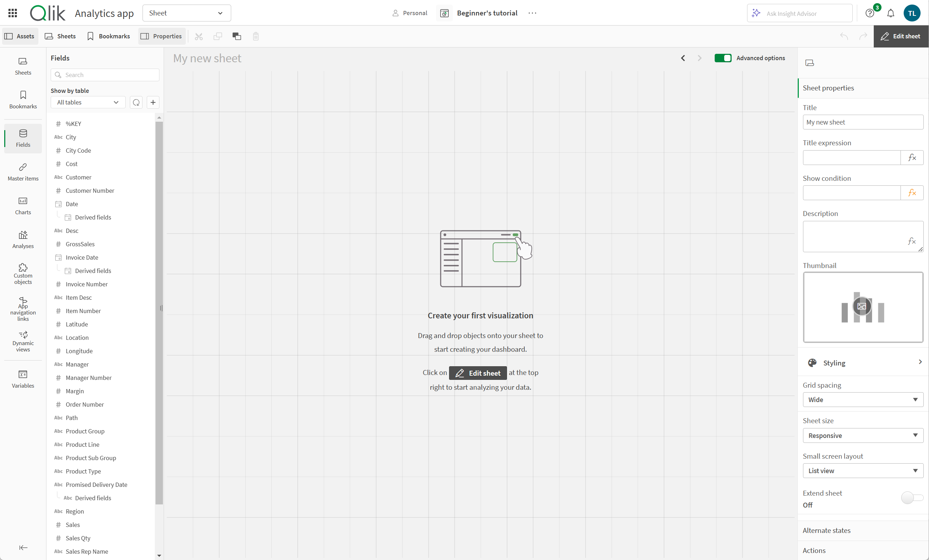The height and width of the screenshot is (560, 929).
Task: Open the Show by table dropdown
Action: (88, 102)
